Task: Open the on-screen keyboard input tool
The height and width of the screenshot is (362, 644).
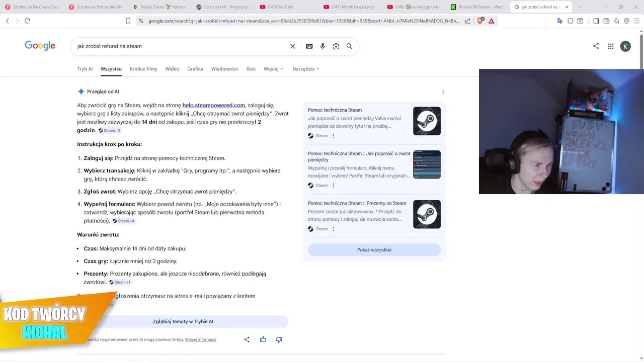Action: (x=309, y=46)
